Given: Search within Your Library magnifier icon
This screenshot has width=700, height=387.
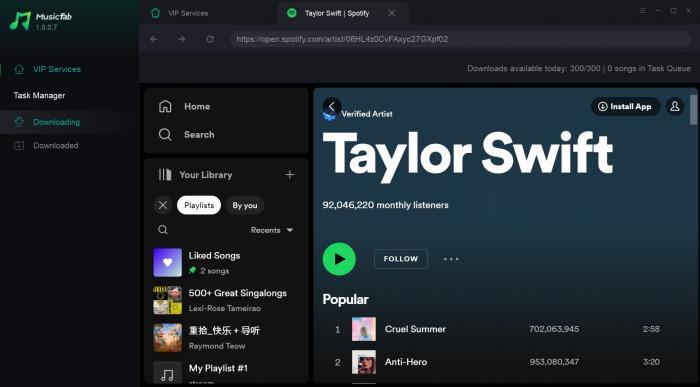Looking at the screenshot, I should tap(163, 230).
